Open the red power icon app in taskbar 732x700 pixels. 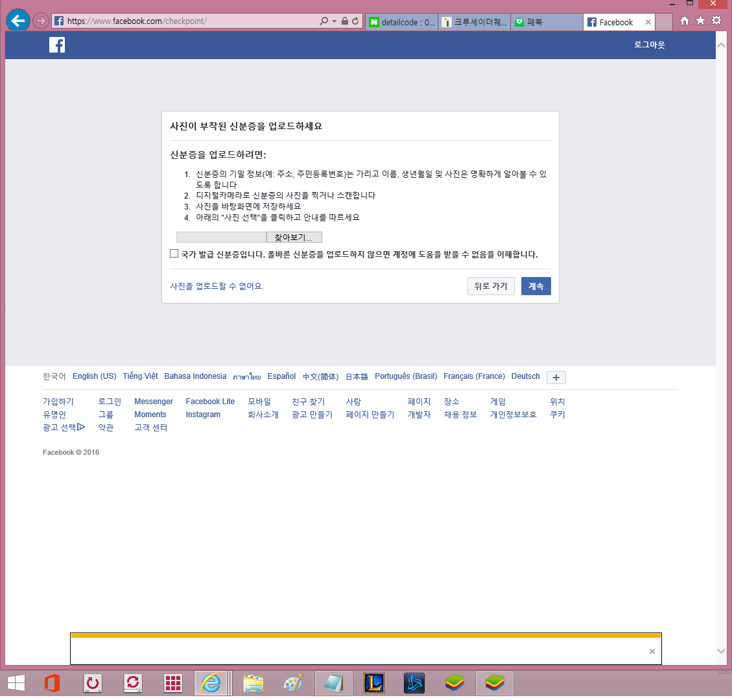pos(93,684)
